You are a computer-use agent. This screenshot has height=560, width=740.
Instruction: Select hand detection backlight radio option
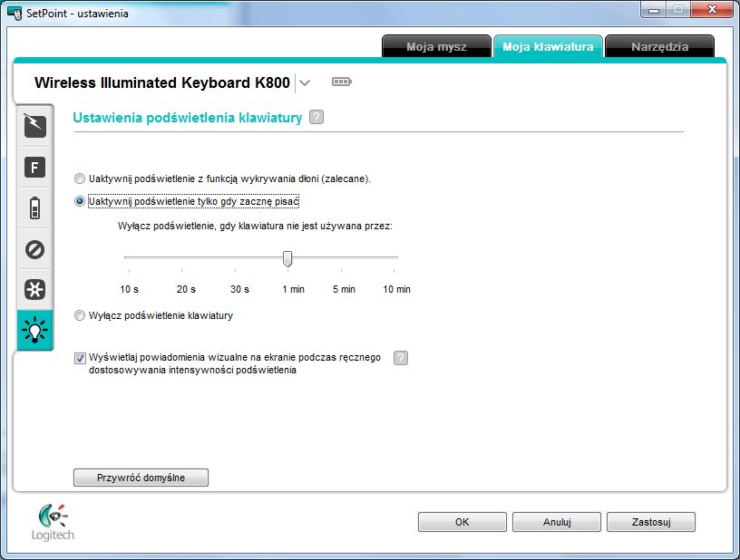[x=80, y=179]
